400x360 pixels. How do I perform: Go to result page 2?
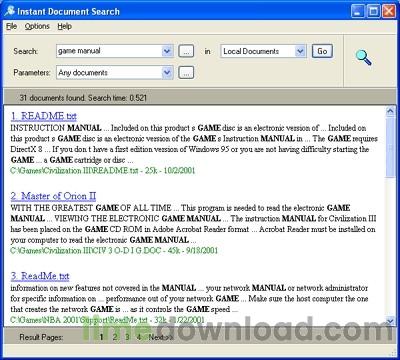click(115, 337)
